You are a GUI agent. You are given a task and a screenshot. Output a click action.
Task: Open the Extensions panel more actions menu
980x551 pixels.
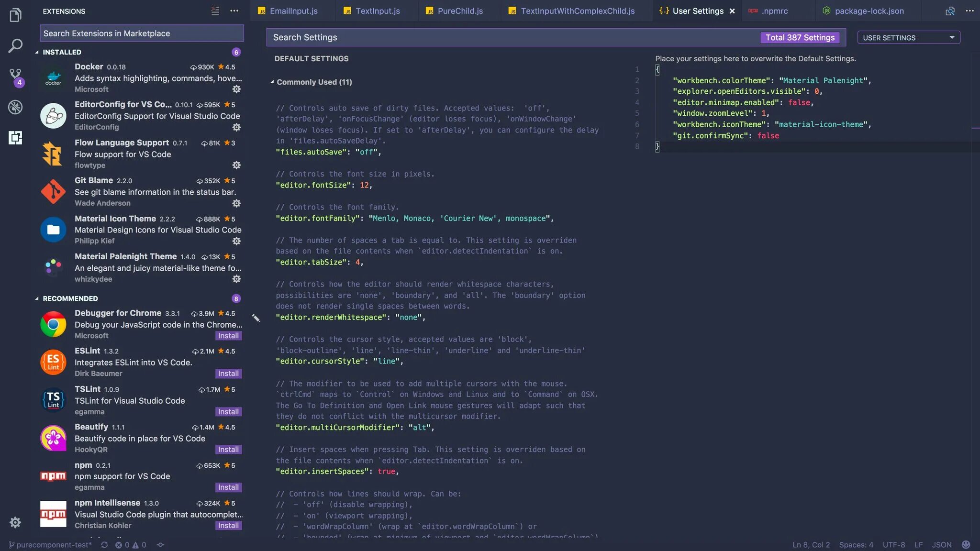pos(234,11)
